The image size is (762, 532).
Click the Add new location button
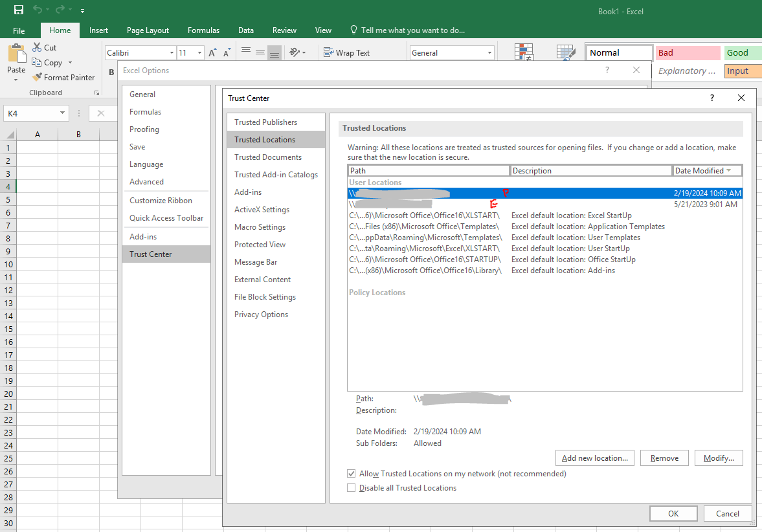pos(594,458)
